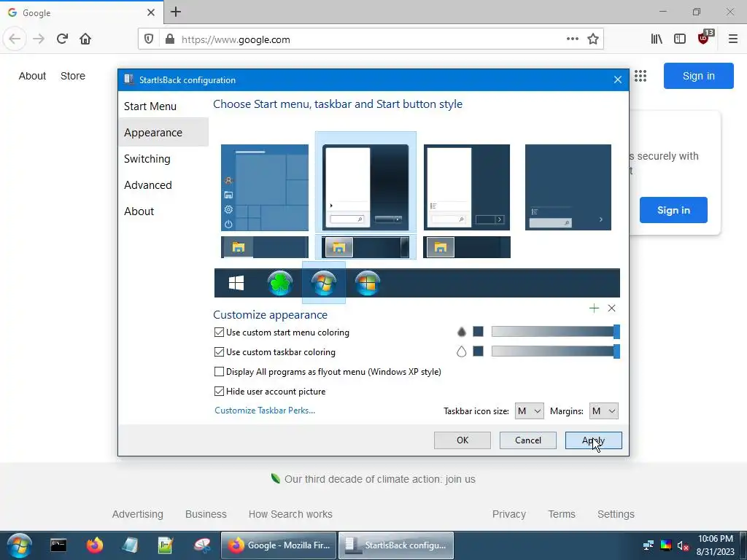Uncheck Hide user account picture
Image resolution: width=747 pixels, height=560 pixels.
219,392
